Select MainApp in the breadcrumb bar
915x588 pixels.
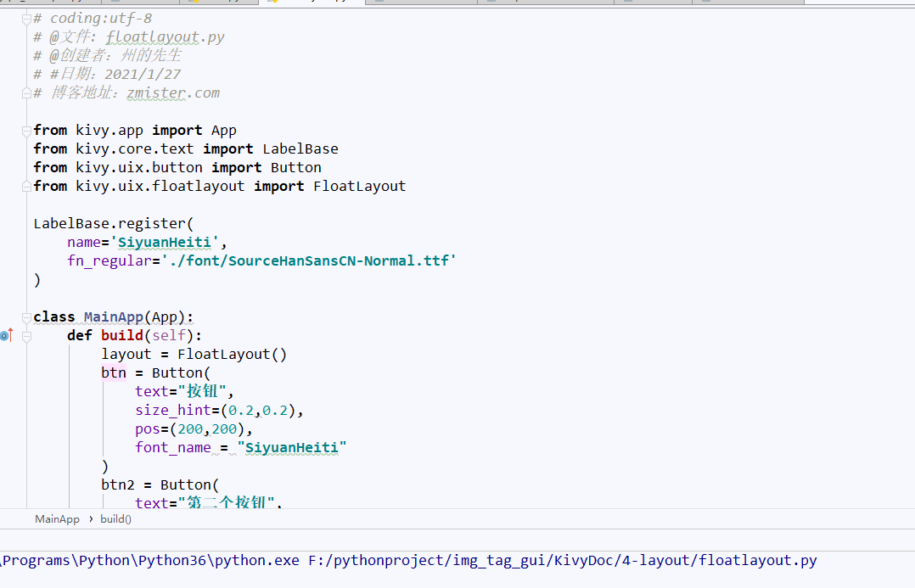point(57,519)
